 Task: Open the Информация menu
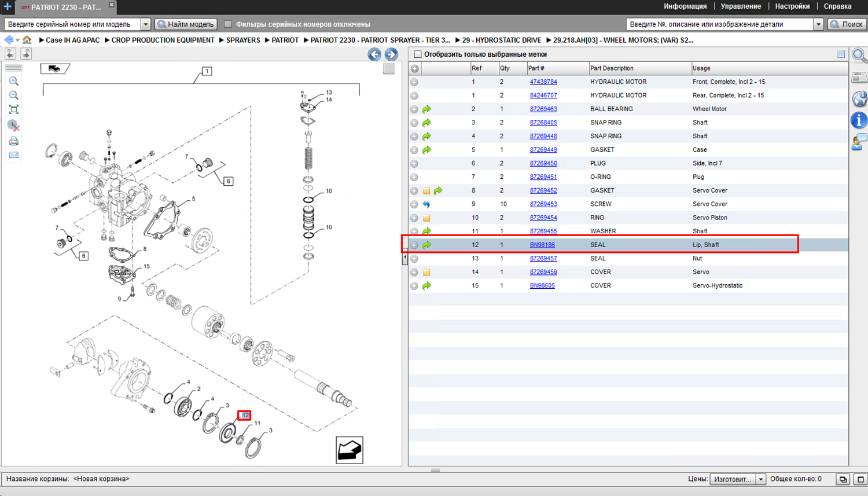click(x=685, y=6)
